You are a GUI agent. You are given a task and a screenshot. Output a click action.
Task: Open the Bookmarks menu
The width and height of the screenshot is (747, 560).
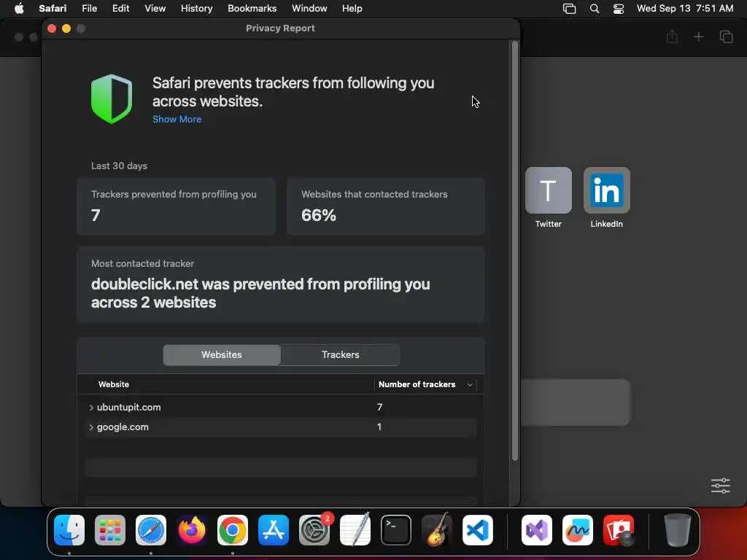click(252, 9)
